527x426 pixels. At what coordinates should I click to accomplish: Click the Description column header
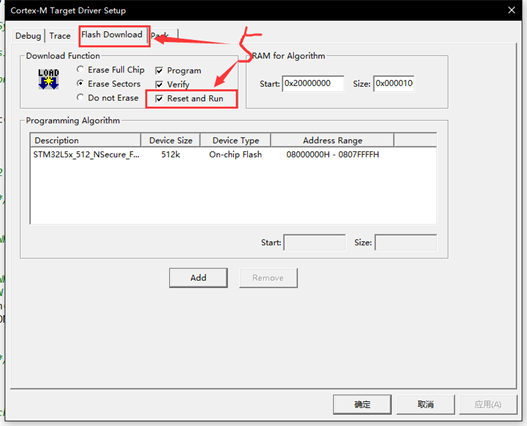pos(86,140)
